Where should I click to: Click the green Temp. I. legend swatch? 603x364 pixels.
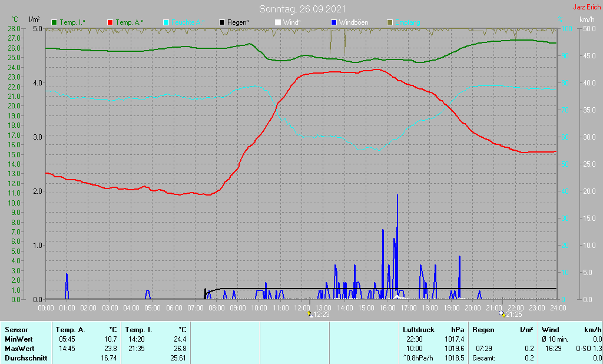point(54,22)
